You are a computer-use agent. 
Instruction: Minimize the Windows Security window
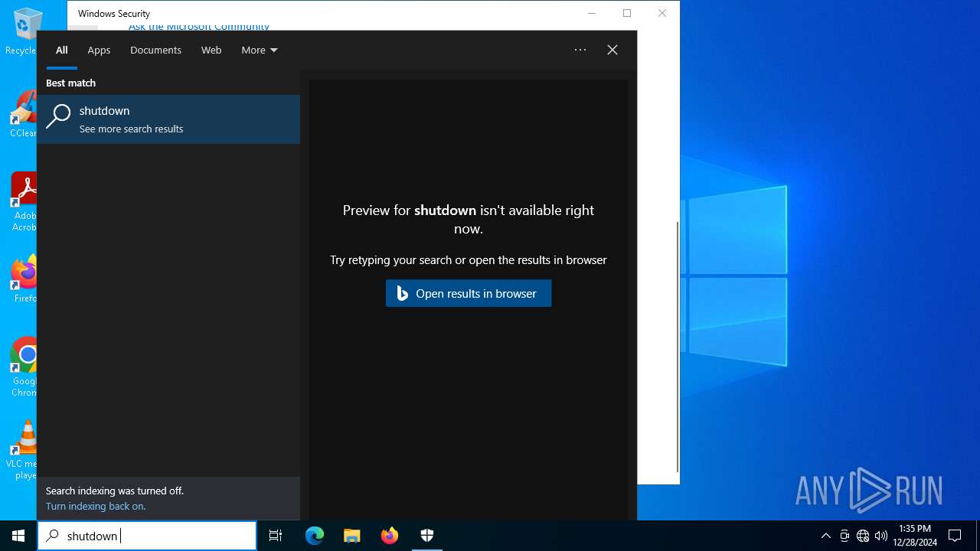pyautogui.click(x=592, y=13)
